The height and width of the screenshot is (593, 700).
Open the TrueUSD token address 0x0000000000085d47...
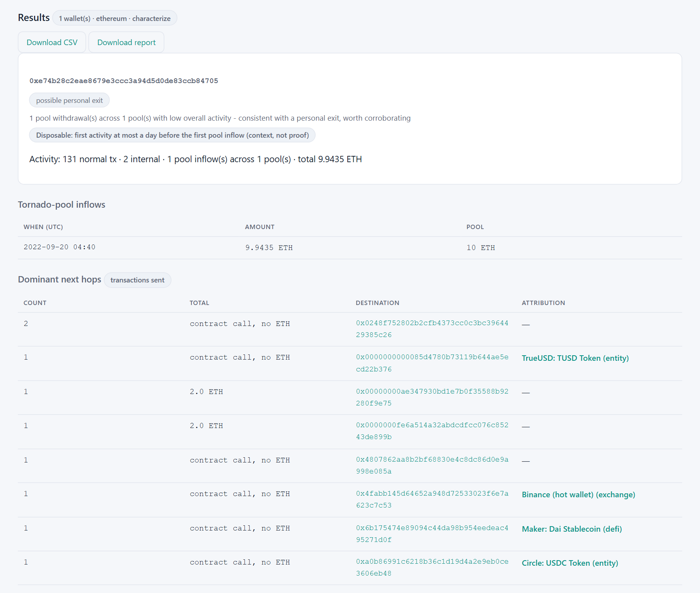[x=432, y=363]
